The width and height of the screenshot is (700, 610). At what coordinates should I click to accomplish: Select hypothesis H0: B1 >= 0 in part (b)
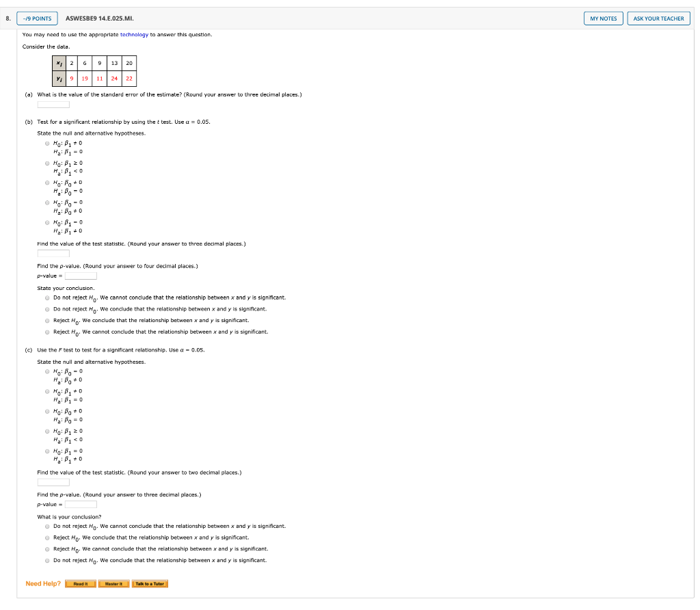(46, 163)
